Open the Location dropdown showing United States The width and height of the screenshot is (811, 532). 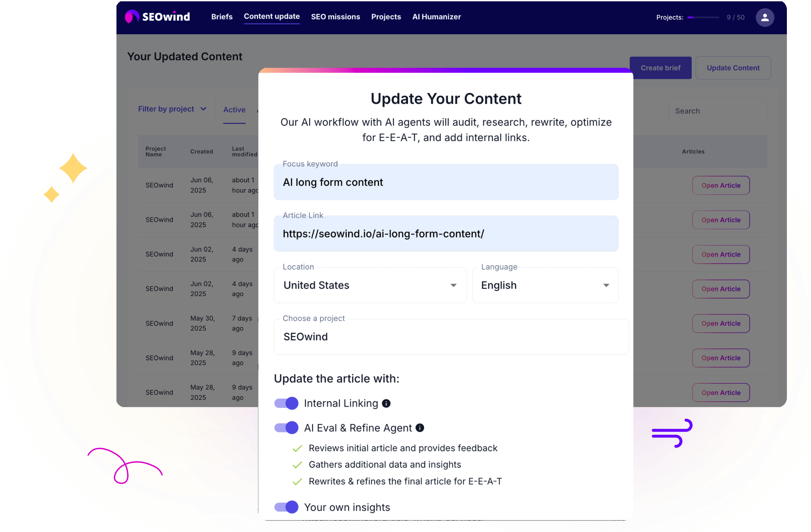pos(370,285)
